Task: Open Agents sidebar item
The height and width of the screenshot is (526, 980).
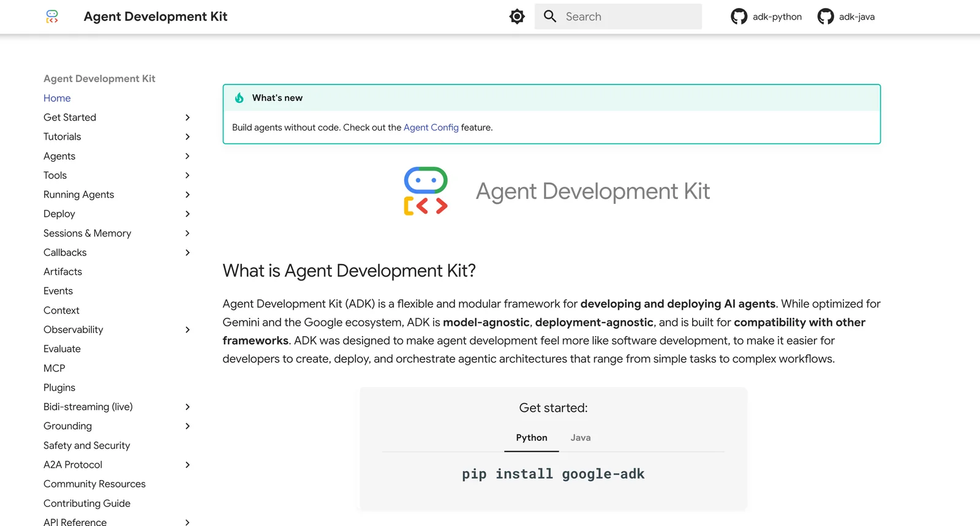Action: (x=59, y=156)
